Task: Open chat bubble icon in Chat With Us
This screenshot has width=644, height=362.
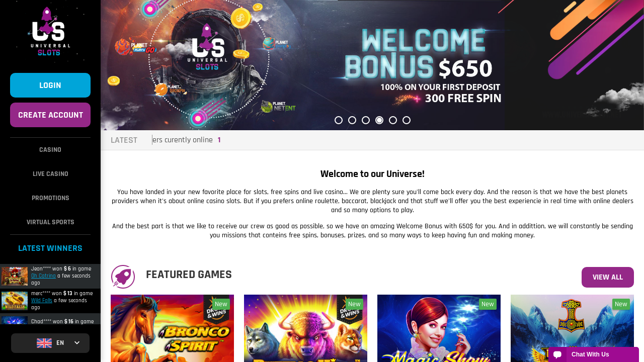Action: (x=557, y=354)
